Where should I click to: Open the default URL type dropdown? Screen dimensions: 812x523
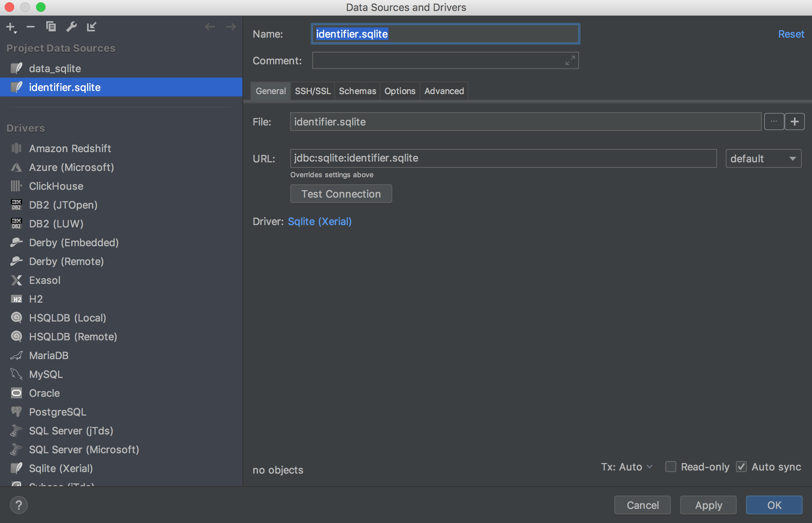pos(763,158)
